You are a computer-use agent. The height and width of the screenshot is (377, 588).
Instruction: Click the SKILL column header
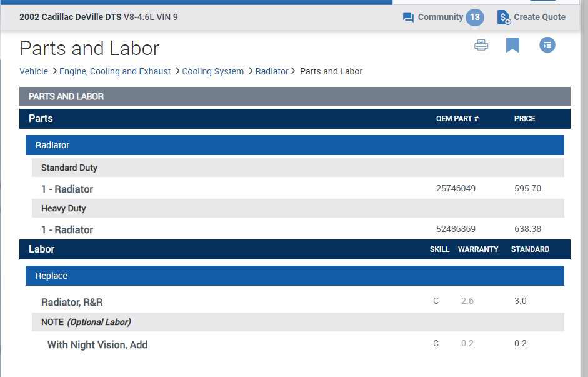[x=439, y=249]
